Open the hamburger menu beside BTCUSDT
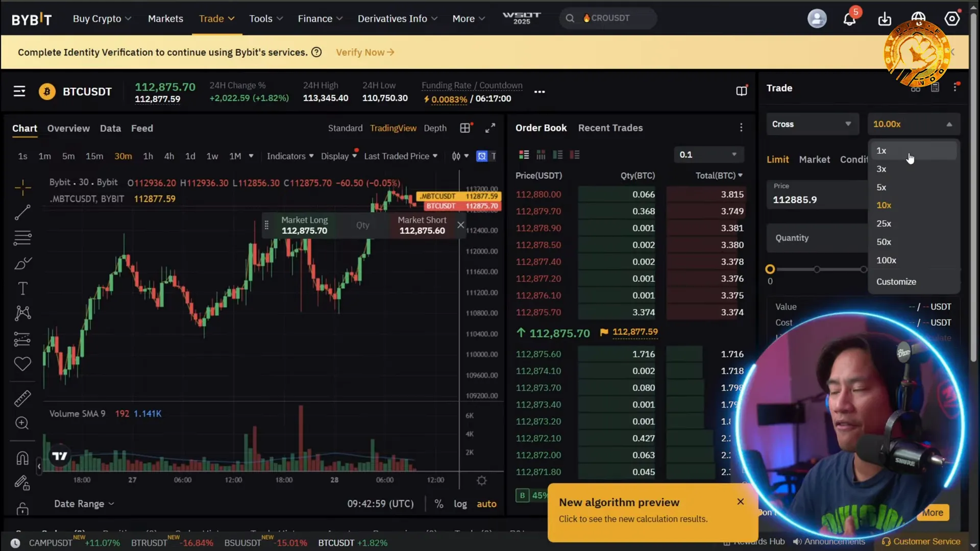This screenshot has height=551, width=980. 19,91
